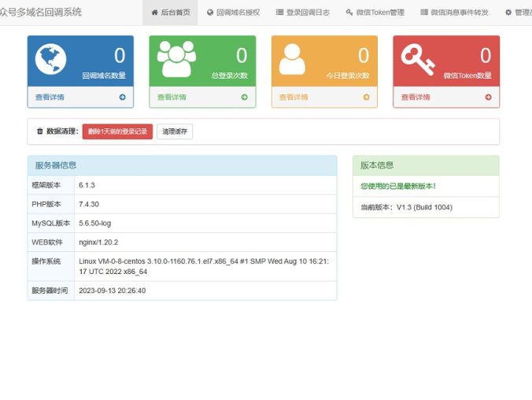This screenshot has height=400, width=532.
Task: Click the key icon beside 微信Token管理
Action: [349, 13]
